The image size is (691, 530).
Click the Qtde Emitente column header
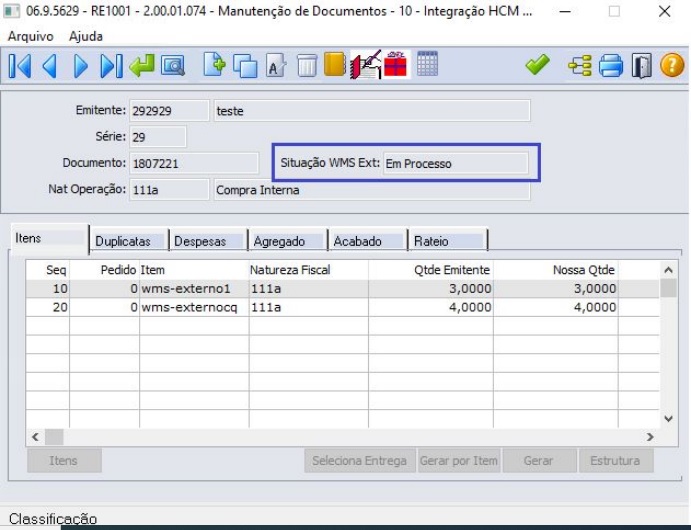[431, 270]
